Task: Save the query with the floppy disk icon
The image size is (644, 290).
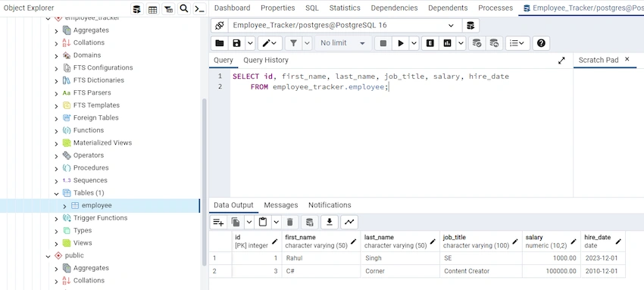Action: point(236,43)
